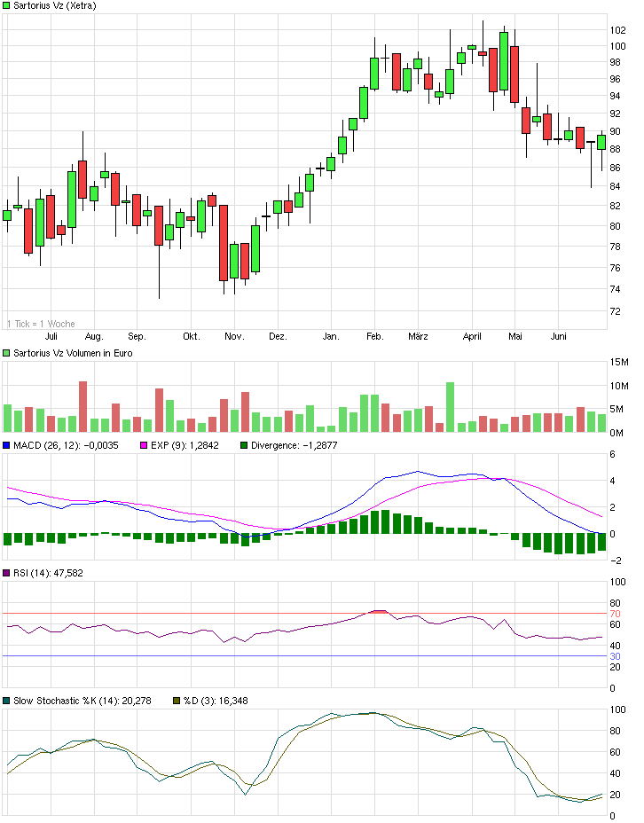Click the 'Sep.' month axis label

tap(137, 336)
